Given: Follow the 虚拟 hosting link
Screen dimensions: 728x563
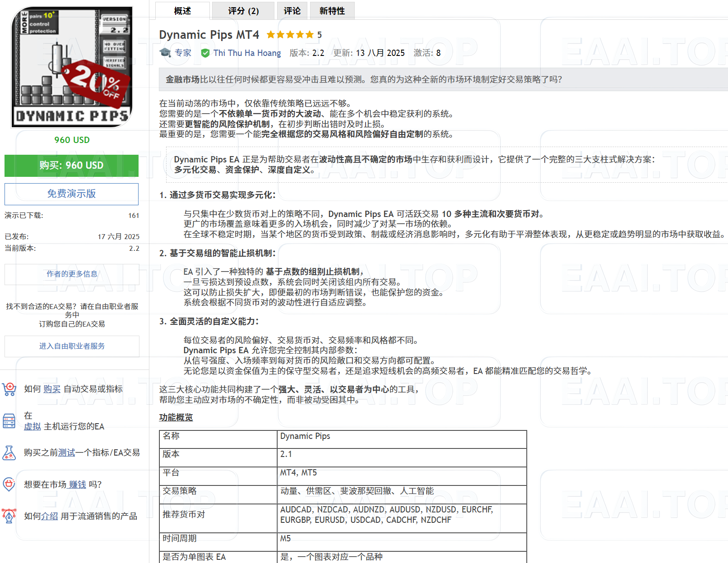Looking at the screenshot, I should pos(32,426).
